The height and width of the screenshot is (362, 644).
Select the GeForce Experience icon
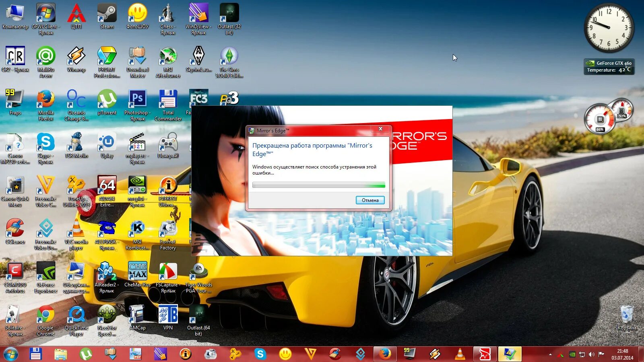[x=46, y=277]
